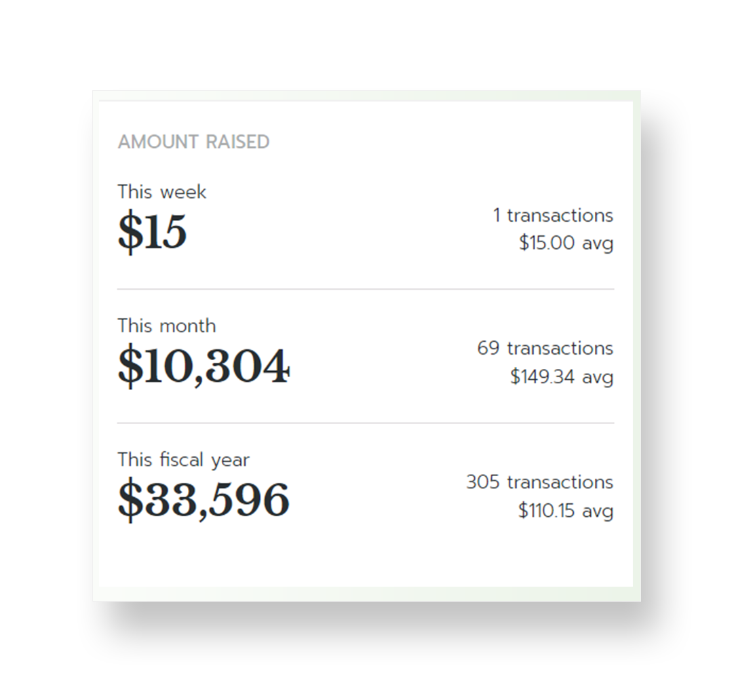The height and width of the screenshot is (700, 755).
Task: Click the $110.15 avg value
Action: (x=565, y=510)
